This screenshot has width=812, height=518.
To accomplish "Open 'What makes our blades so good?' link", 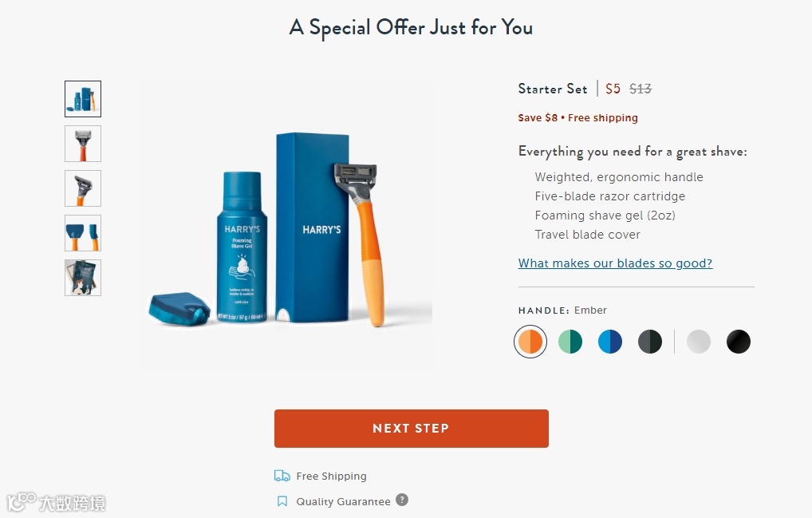I will pyautogui.click(x=615, y=263).
